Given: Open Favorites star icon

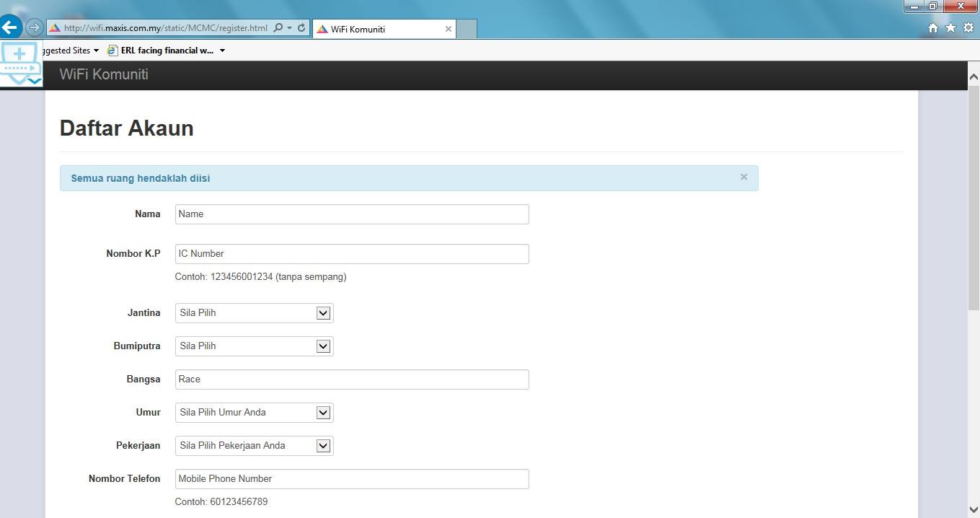Looking at the screenshot, I should coord(950,28).
